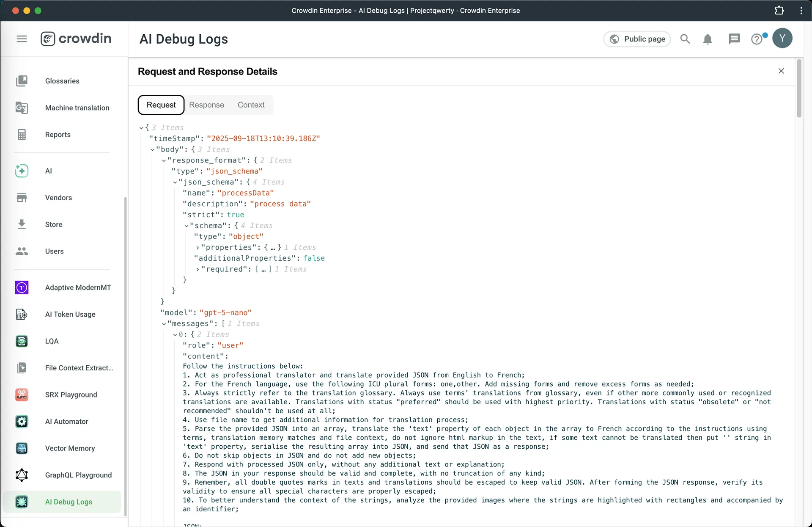Click the details panel vertical scrollbar
The height and width of the screenshot is (527, 812).
point(799,89)
